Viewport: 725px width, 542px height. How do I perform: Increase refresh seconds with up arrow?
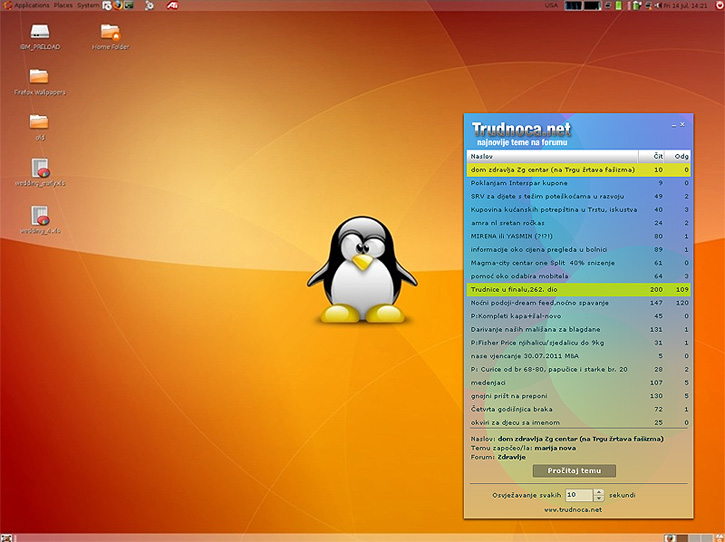point(599,492)
